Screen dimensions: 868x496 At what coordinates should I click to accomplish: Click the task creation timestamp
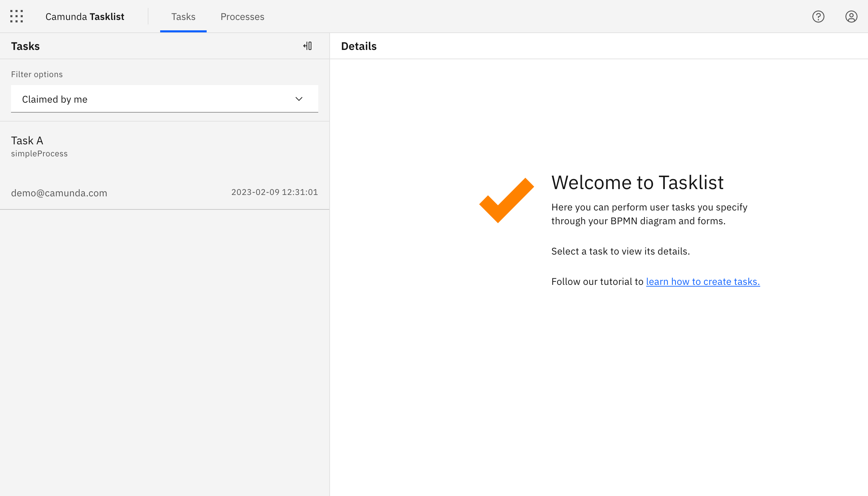[274, 192]
